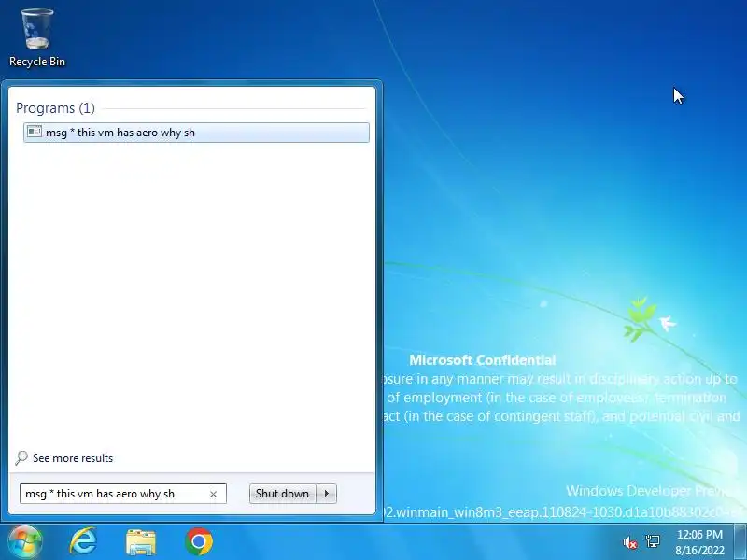Viewport: 747px width, 560px height.
Task: Click the muted volume tray icon
Action: pos(629,542)
